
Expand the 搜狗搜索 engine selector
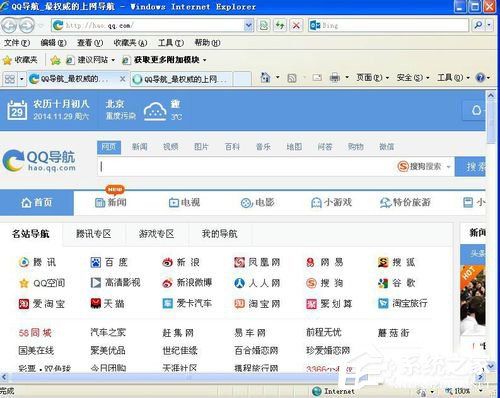pos(424,166)
